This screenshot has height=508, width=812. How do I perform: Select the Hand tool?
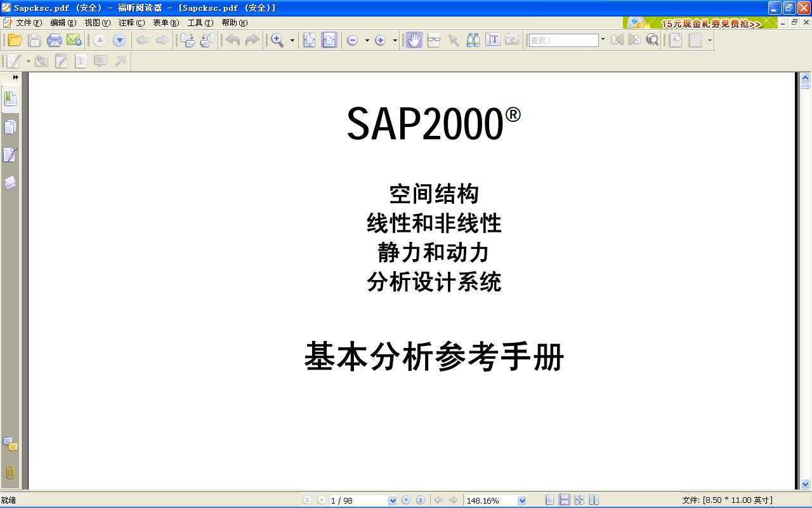click(414, 40)
